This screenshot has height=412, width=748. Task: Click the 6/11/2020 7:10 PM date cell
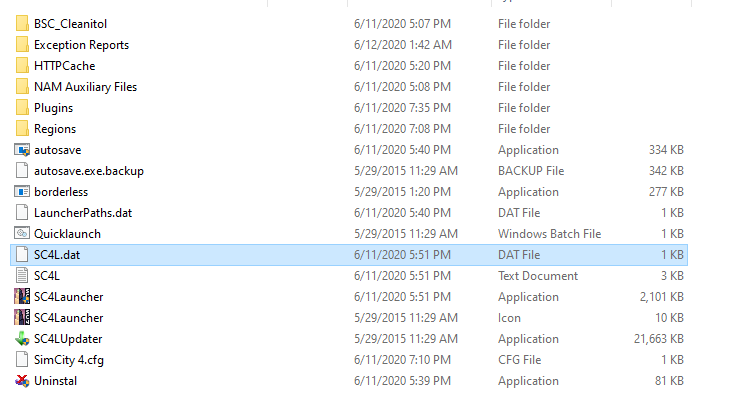tap(402, 360)
